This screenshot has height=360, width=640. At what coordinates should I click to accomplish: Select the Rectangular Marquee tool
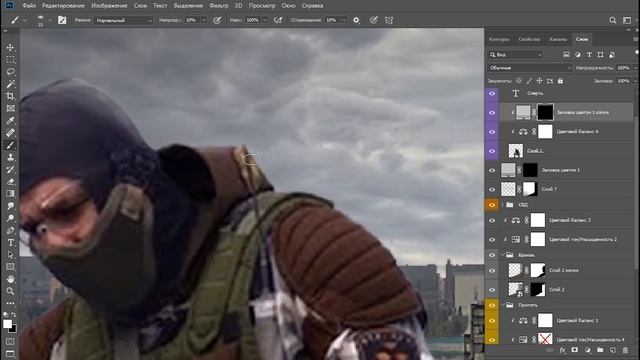pyautogui.click(x=10, y=60)
